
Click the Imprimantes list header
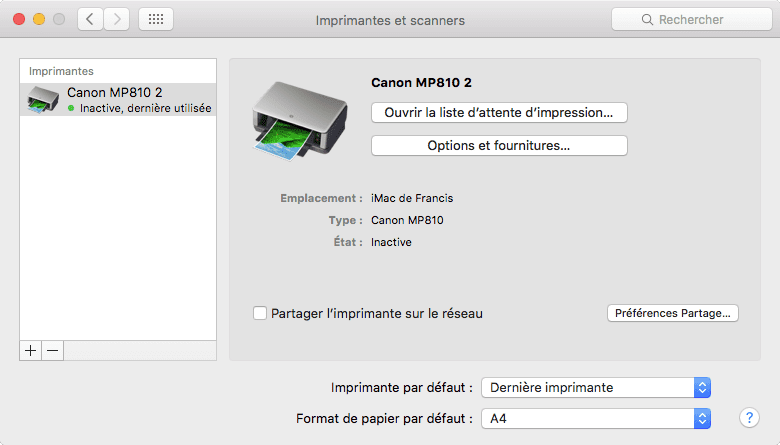pyautogui.click(x=61, y=71)
